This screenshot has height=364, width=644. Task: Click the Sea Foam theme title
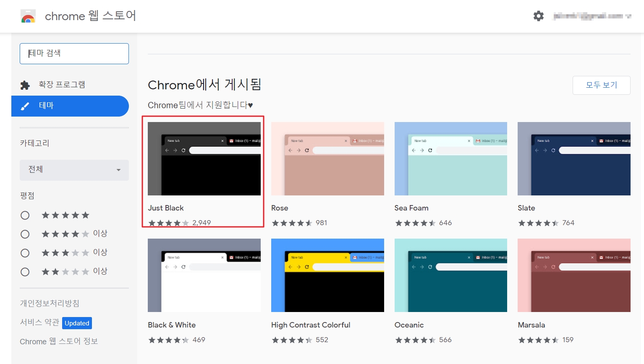click(411, 208)
